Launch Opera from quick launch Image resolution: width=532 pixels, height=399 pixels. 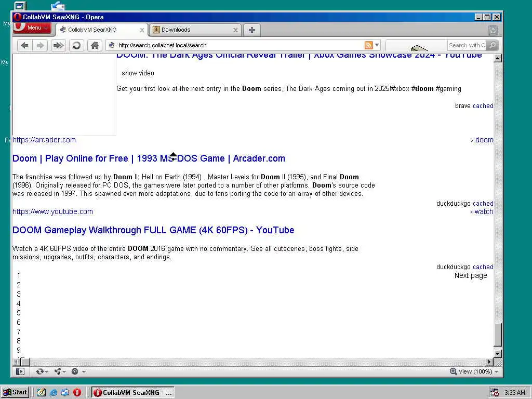coord(77,393)
